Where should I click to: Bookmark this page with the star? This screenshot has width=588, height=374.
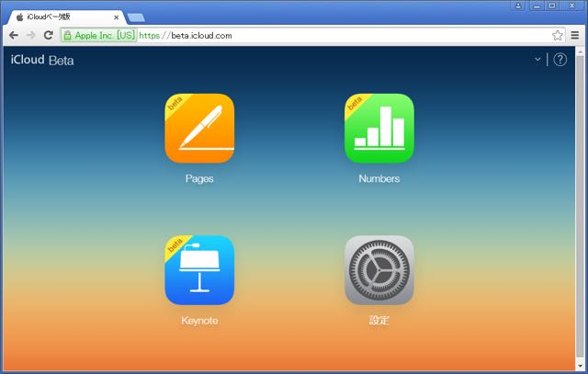(x=558, y=35)
